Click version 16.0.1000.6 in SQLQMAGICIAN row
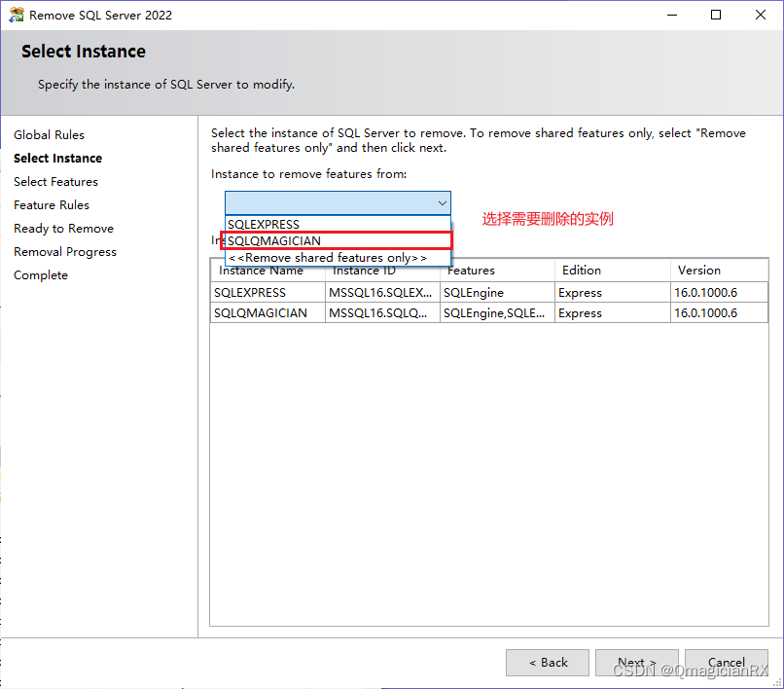This screenshot has width=784, height=689. (x=719, y=313)
